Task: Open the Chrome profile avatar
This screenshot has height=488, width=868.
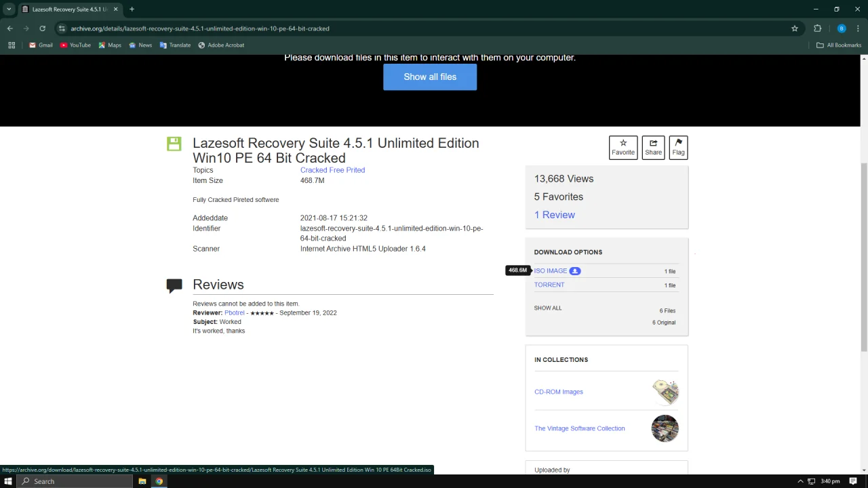Action: click(842, 28)
